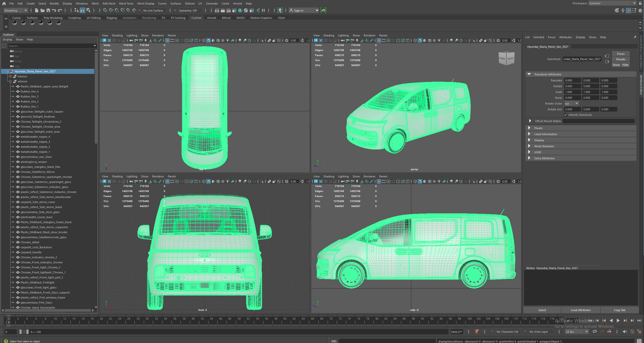The height and width of the screenshot is (343, 644).
Task: Click the range slider handle near 120
Action: click(28, 332)
